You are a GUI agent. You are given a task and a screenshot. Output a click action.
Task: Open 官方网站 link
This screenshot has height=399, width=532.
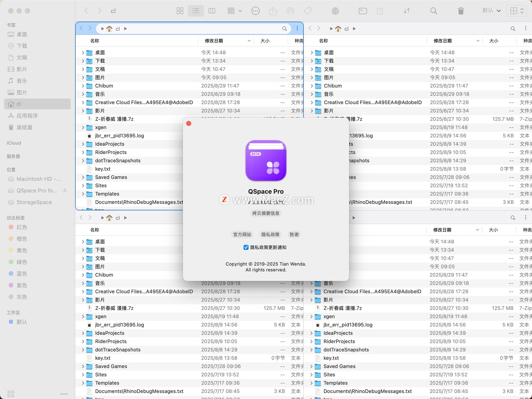[x=242, y=234]
